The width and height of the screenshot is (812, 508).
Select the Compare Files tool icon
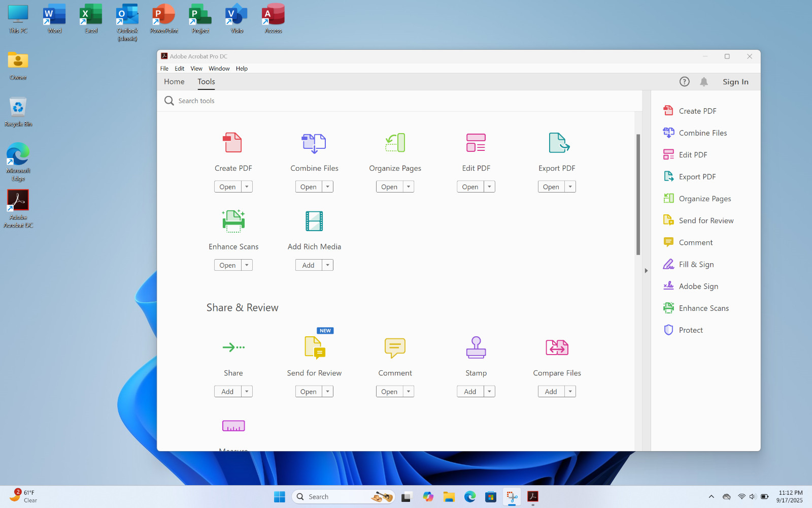point(557,347)
